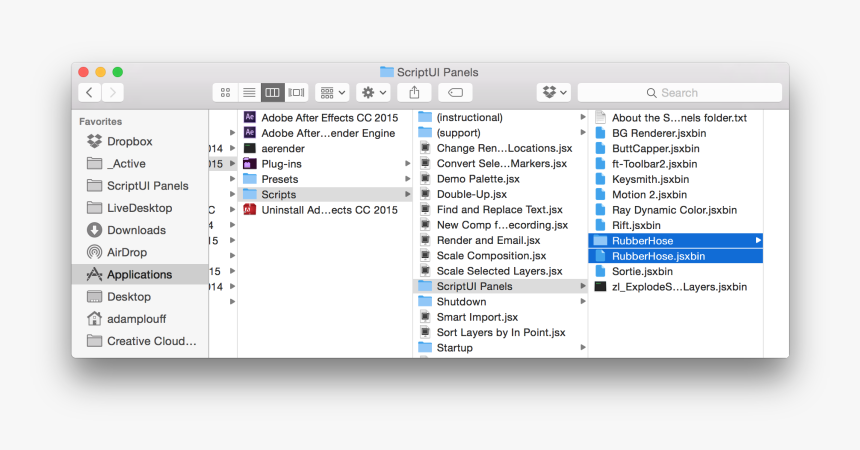Open the gear Action menu
The image size is (860, 450).
[x=374, y=93]
